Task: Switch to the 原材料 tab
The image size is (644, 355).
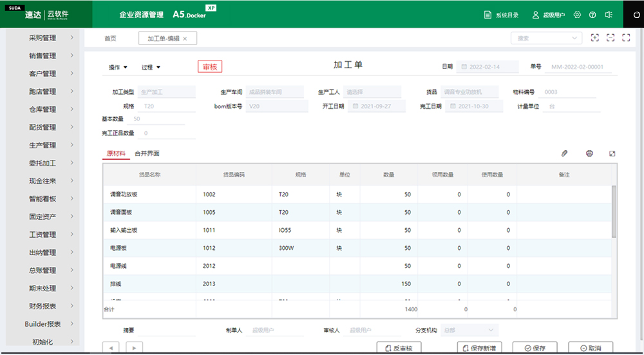Action: (x=116, y=153)
